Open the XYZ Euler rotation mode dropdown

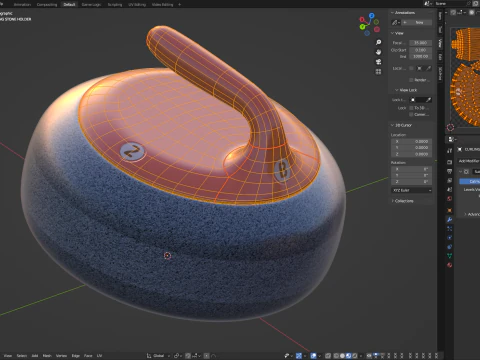(x=411, y=190)
